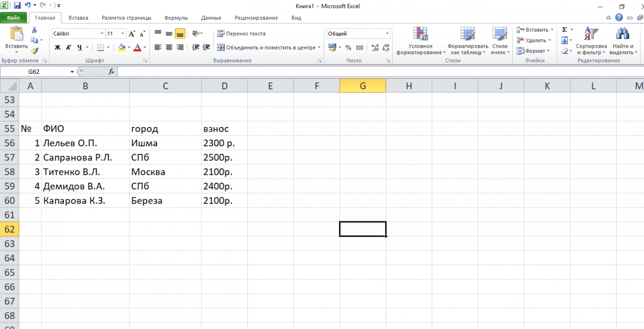Toggle bold Ж formatting
Viewport: 644px width, 329px height.
(57, 48)
